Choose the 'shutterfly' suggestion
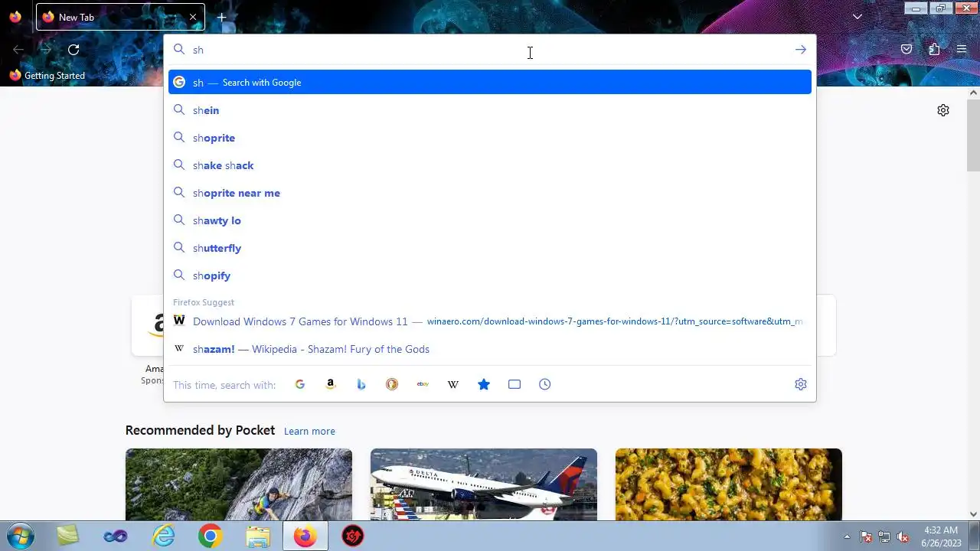This screenshot has width=980, height=551. point(490,248)
